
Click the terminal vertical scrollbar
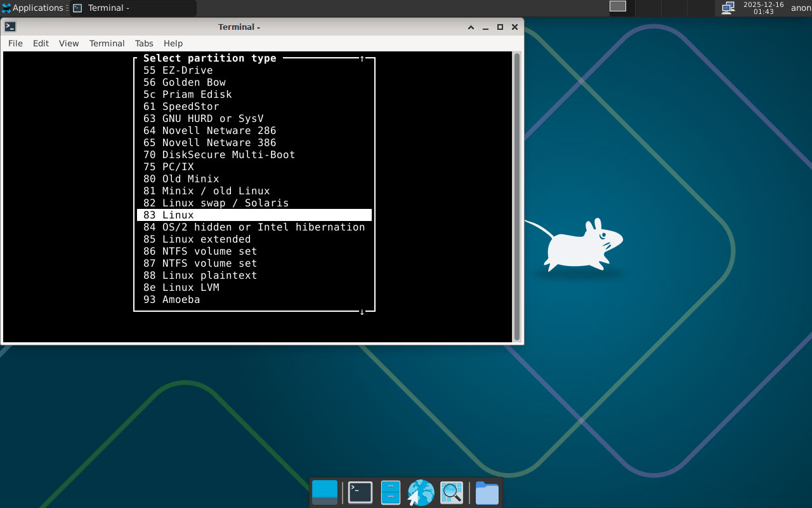[517, 197]
